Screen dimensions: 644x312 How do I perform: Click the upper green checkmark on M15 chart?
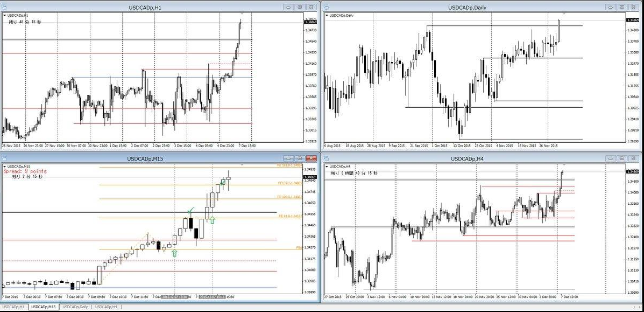pos(190,211)
